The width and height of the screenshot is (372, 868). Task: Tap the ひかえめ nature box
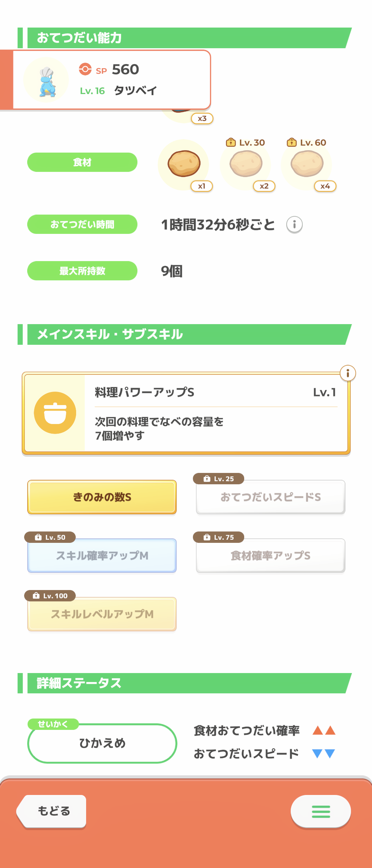coord(102,743)
